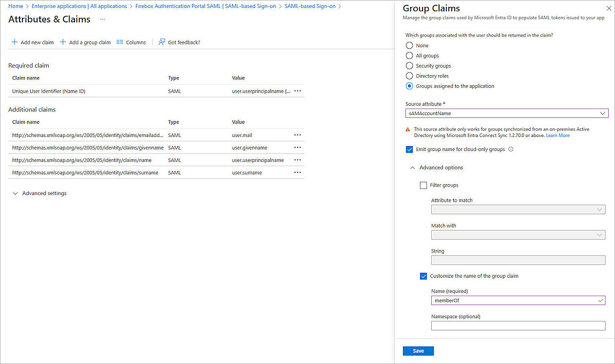
Task: Enable the Filter groups checkbox
Action: (x=423, y=185)
